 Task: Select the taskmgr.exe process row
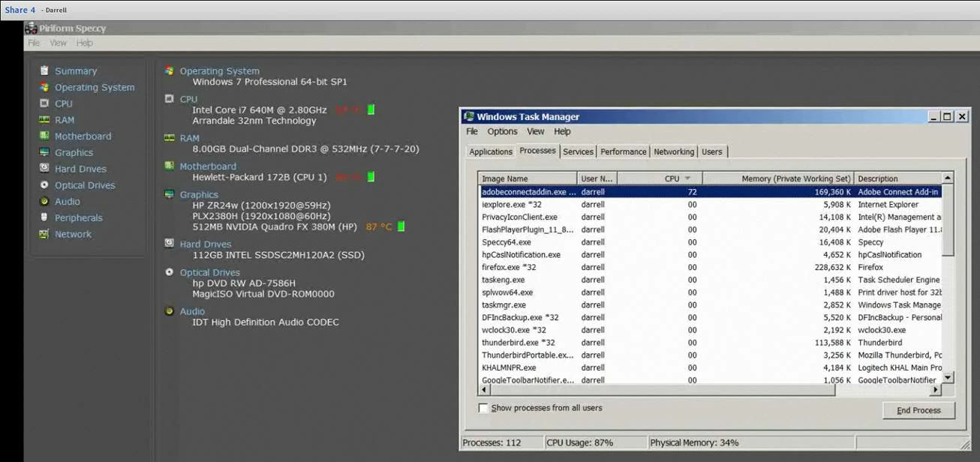pos(710,305)
